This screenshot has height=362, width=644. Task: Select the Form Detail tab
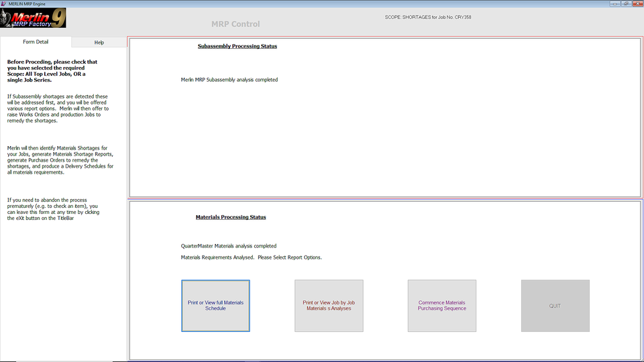(x=36, y=42)
